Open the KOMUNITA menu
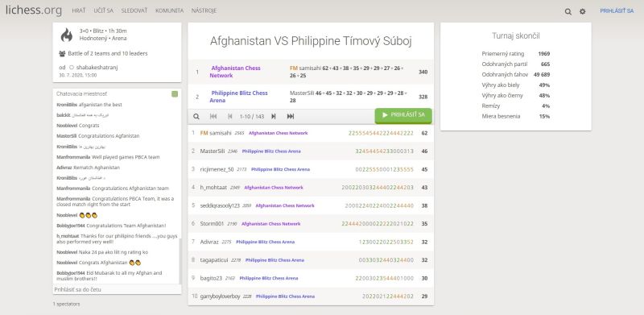 (169, 10)
